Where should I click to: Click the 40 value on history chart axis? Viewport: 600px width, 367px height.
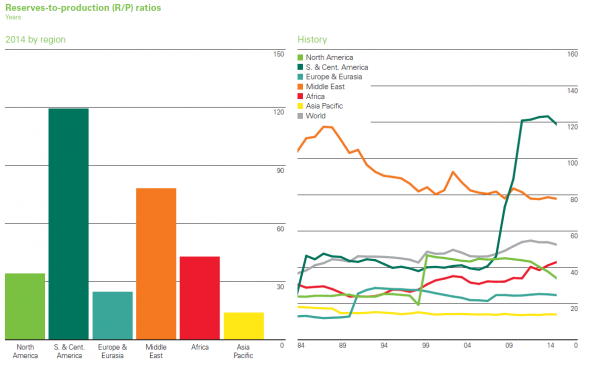tap(574, 272)
